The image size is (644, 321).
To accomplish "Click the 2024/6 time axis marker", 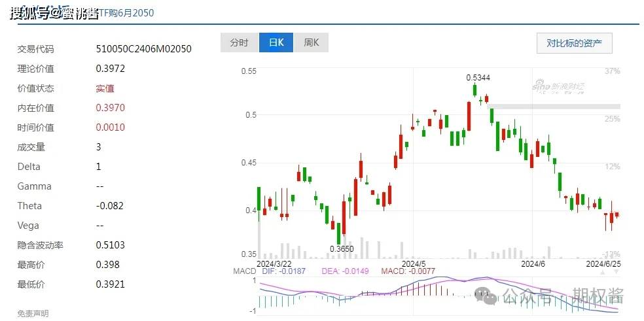I will coord(533,263).
